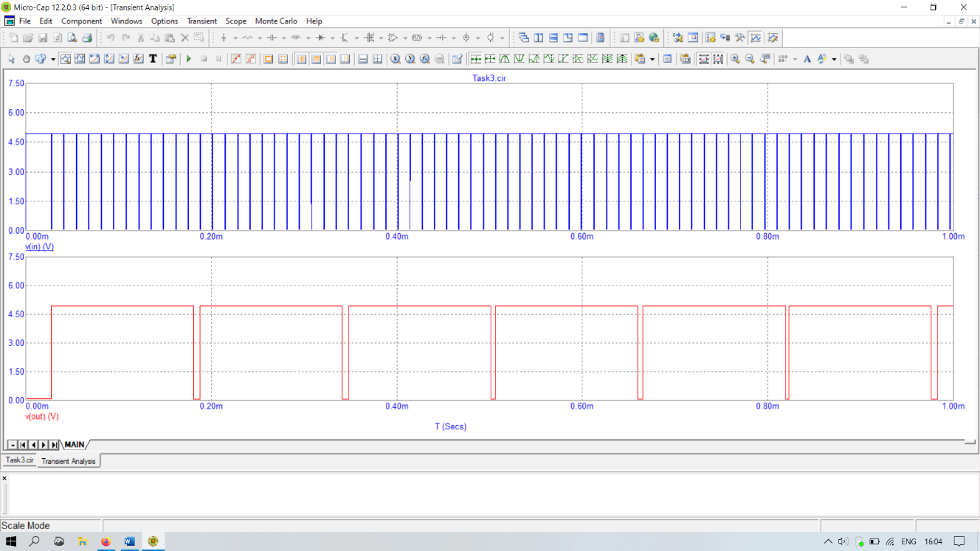This screenshot has height=551, width=980.
Task: Select the MAIN page tab
Action: click(x=74, y=445)
